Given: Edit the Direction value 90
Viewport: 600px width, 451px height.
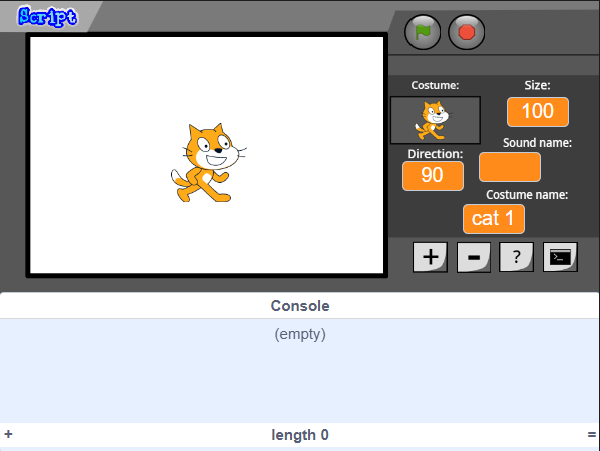Looking at the screenshot, I should 433,176.
